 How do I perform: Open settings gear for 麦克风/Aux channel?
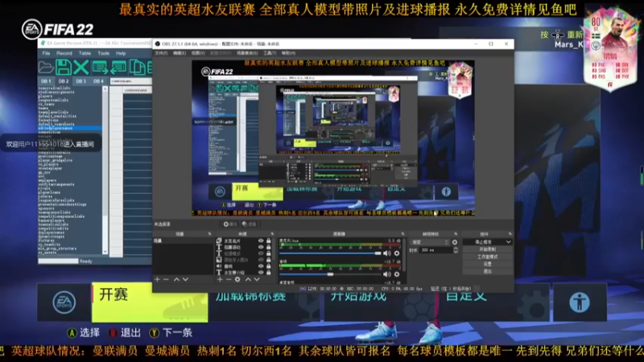pyautogui.click(x=397, y=253)
